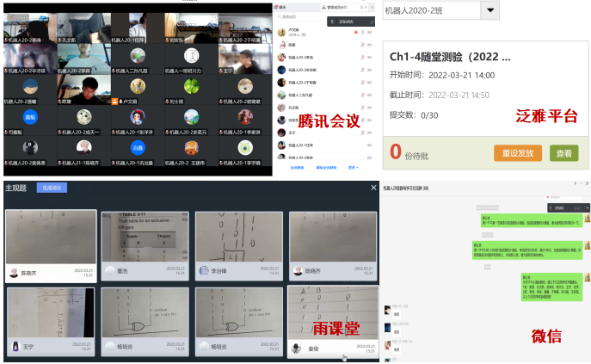Open 李治锋's submitted answer thumbnail

coord(233,237)
